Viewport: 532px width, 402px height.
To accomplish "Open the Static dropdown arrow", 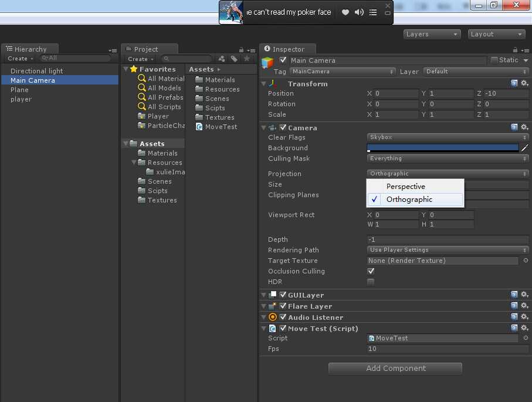I will (x=526, y=60).
